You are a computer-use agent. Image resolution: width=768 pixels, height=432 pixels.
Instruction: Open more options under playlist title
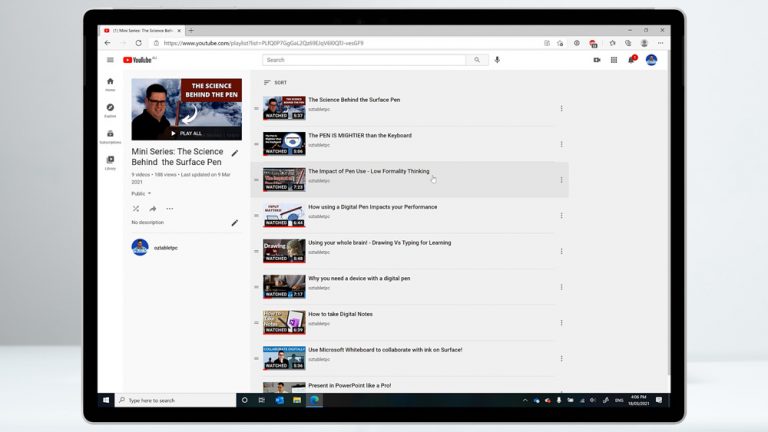pyautogui.click(x=170, y=208)
